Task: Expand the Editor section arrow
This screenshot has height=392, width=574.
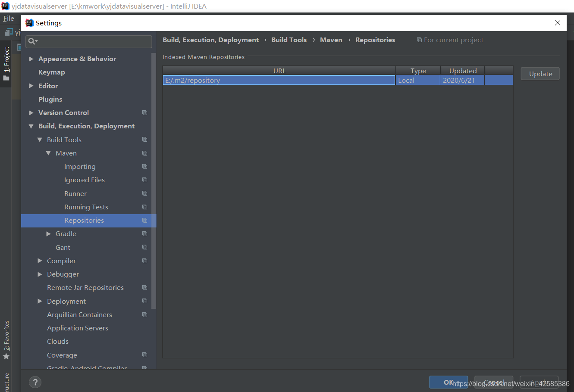Action: (31, 86)
